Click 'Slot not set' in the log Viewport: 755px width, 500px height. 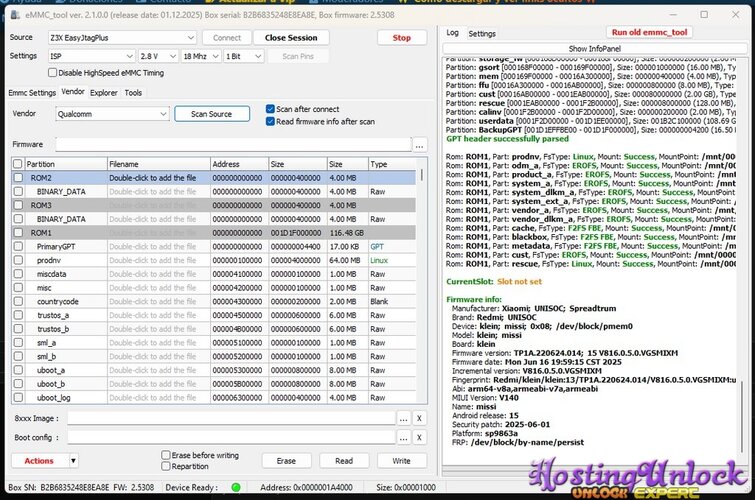pyautogui.click(x=519, y=281)
